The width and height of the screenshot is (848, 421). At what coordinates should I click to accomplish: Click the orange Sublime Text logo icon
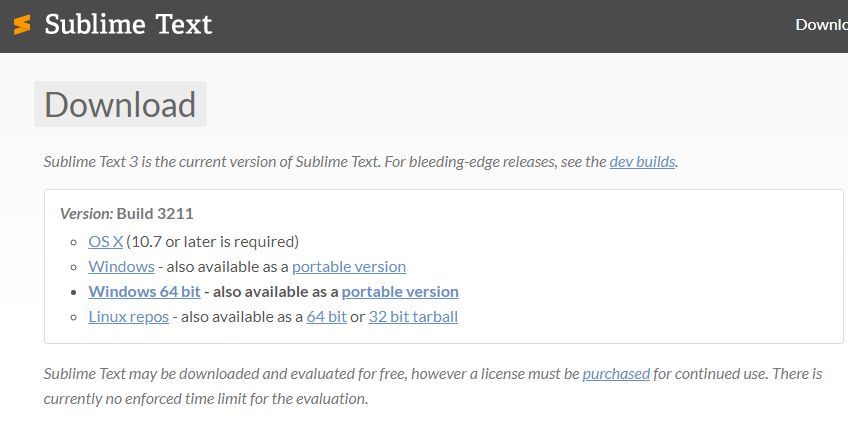pos(22,25)
